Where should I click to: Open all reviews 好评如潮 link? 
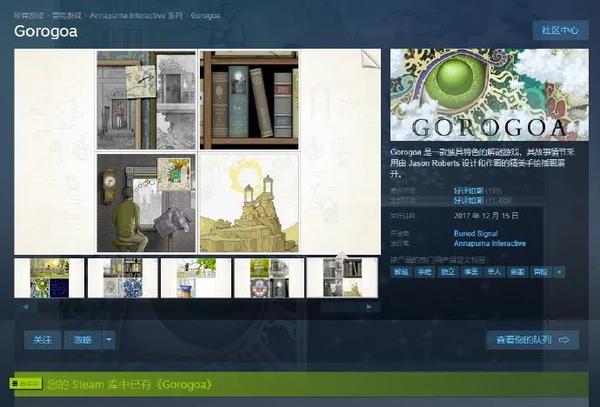coord(468,200)
